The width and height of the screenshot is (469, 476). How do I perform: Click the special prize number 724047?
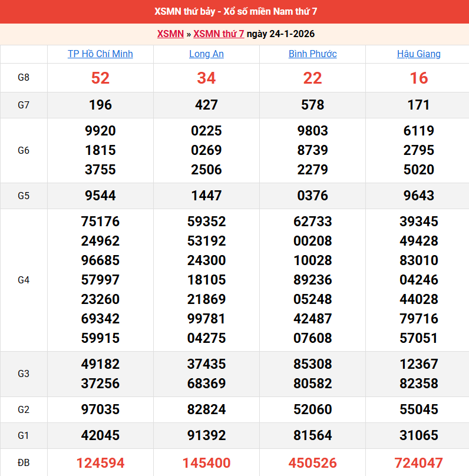tap(418, 463)
